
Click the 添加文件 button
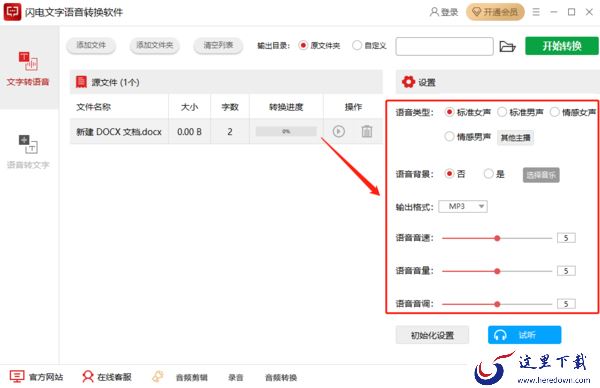pyautogui.click(x=91, y=46)
